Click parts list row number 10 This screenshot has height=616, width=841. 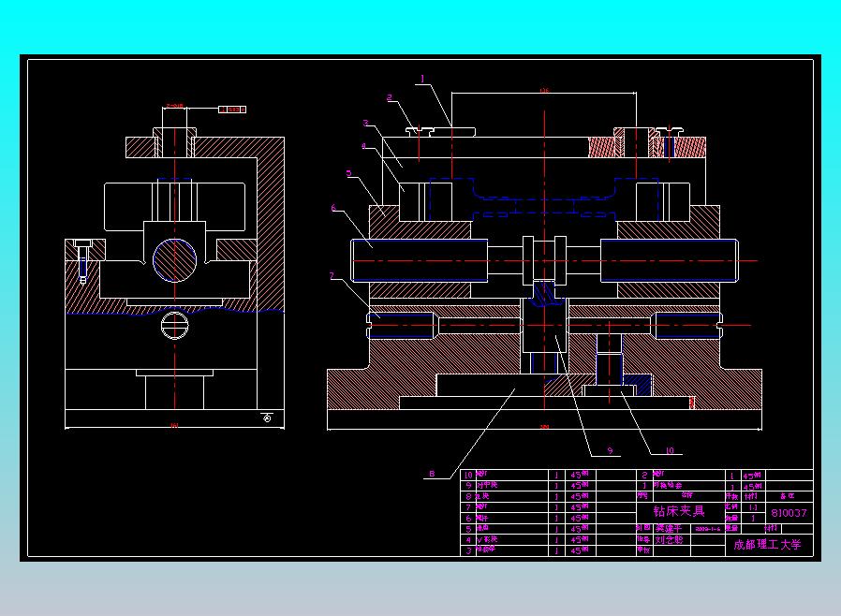[x=468, y=475]
